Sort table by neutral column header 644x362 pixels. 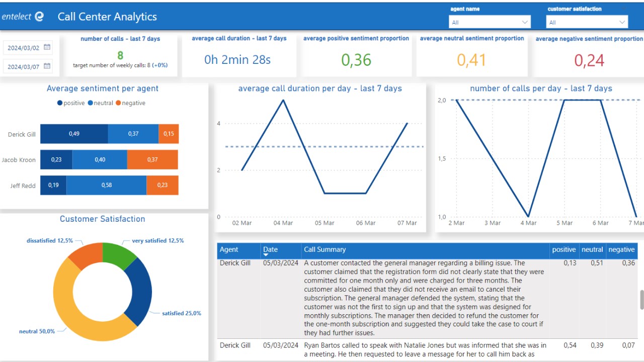pyautogui.click(x=592, y=249)
